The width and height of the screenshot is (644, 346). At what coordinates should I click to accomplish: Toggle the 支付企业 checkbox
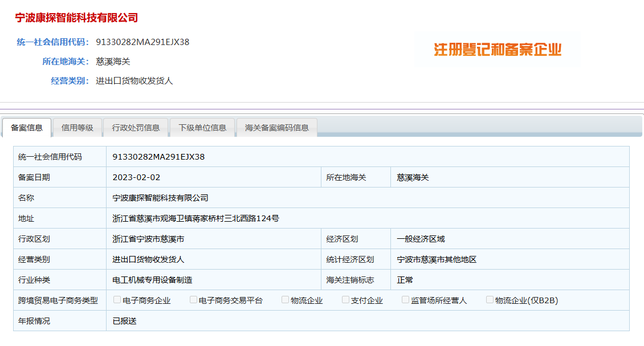[x=345, y=300]
